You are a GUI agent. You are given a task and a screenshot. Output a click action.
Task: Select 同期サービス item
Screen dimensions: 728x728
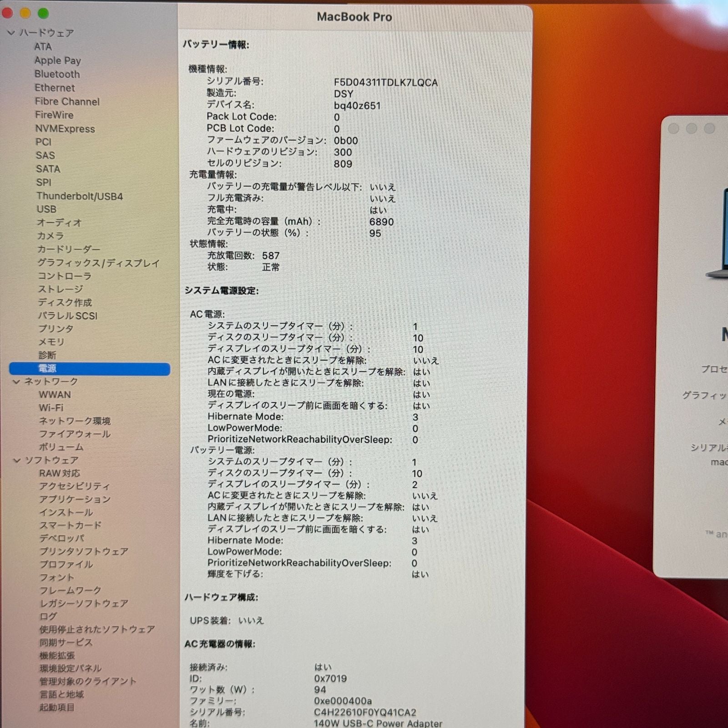tap(66, 642)
